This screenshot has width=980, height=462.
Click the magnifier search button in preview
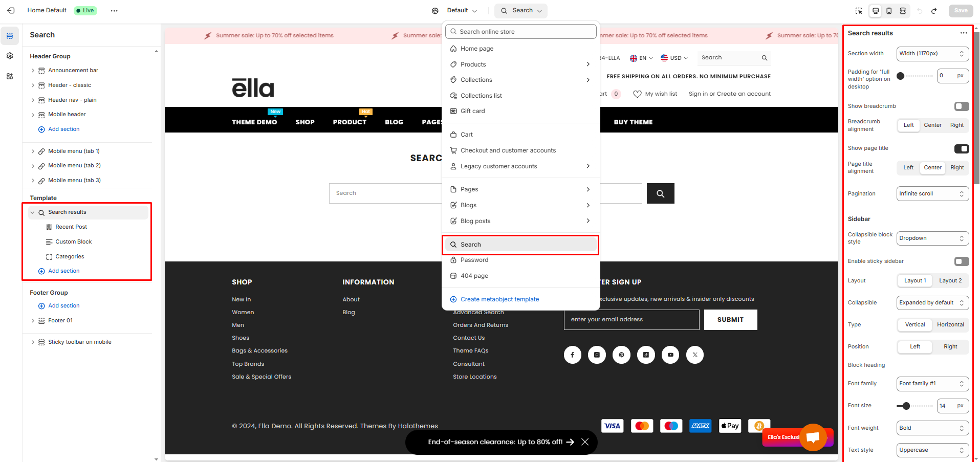tap(660, 193)
